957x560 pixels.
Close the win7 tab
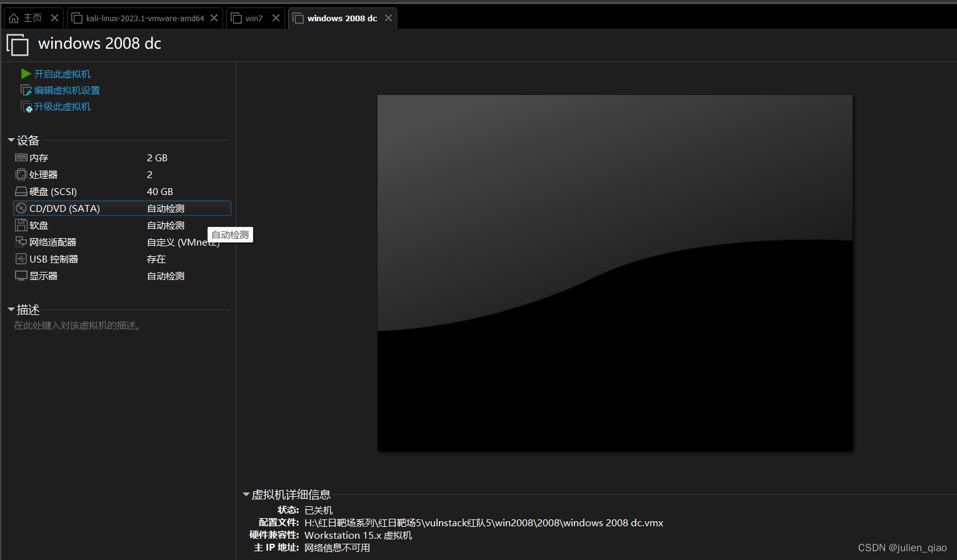[276, 18]
